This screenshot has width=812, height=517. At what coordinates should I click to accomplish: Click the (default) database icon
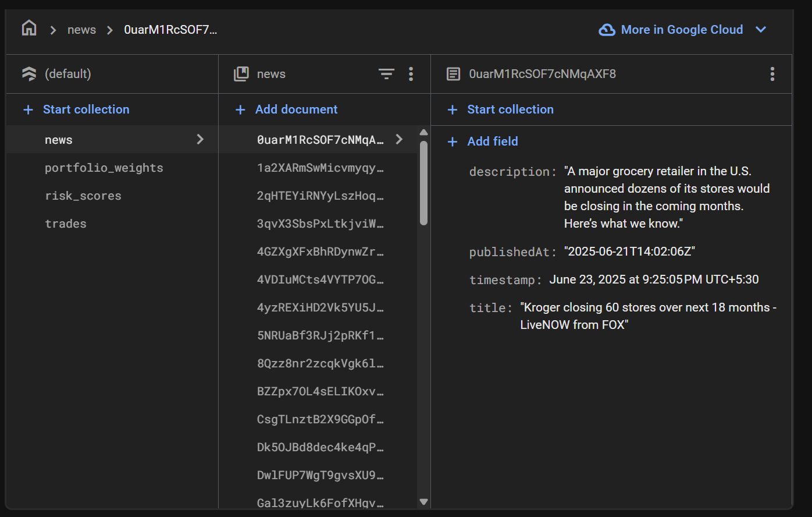[x=29, y=74]
